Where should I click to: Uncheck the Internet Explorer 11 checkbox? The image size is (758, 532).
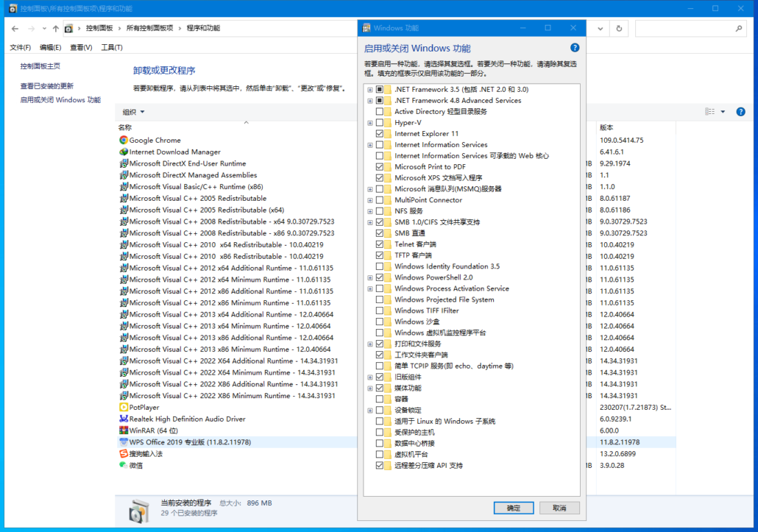point(380,134)
